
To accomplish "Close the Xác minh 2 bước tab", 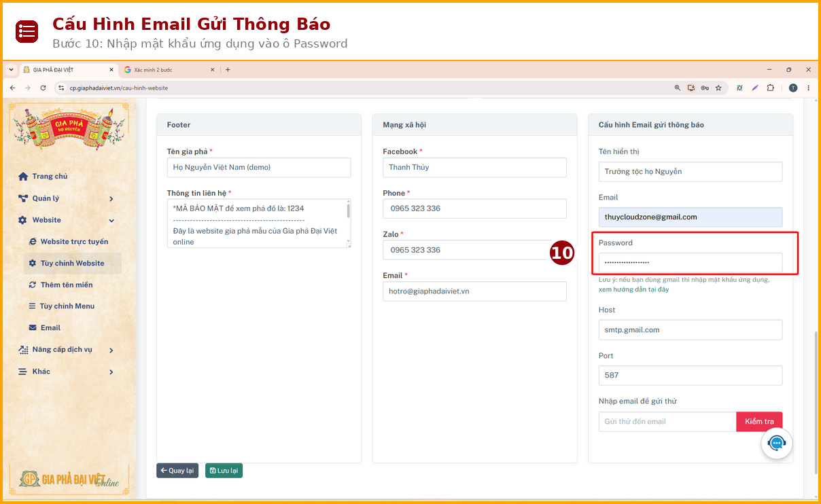I will (x=212, y=69).
